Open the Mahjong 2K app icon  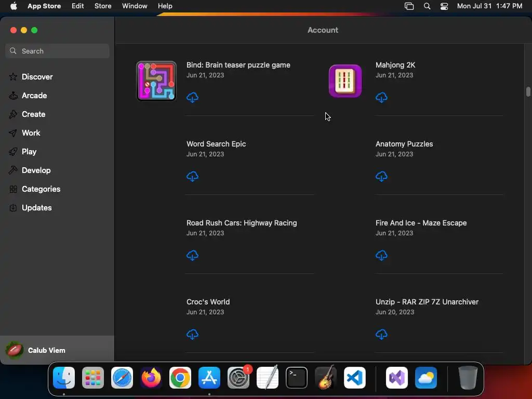click(345, 81)
